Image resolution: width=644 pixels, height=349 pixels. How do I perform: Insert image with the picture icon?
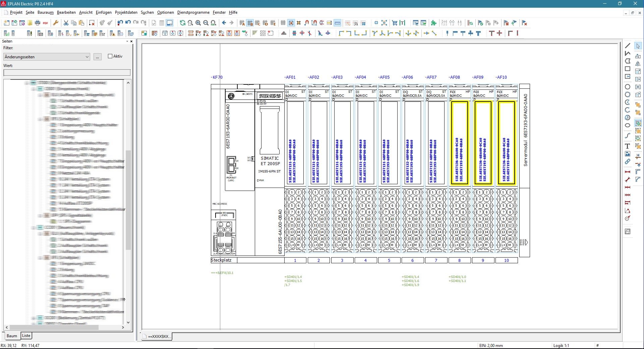628,154
